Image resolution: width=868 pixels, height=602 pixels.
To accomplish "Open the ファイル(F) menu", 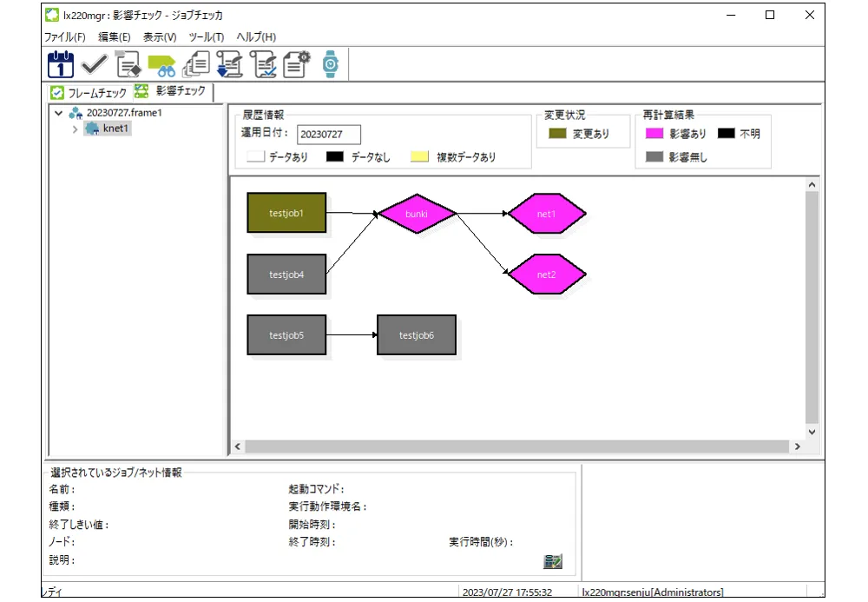I will tap(65, 37).
